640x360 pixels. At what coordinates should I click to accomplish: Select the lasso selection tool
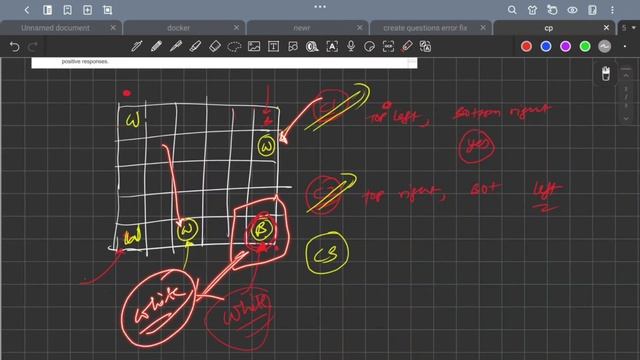234,47
